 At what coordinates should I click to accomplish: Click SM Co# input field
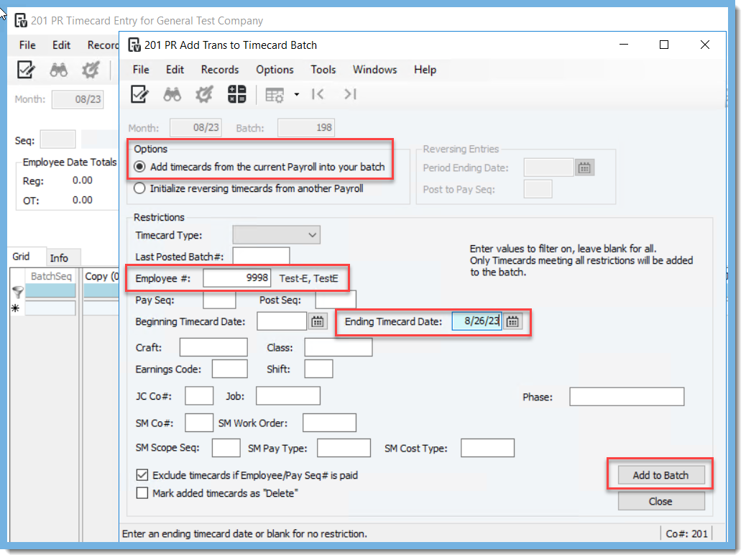199,423
